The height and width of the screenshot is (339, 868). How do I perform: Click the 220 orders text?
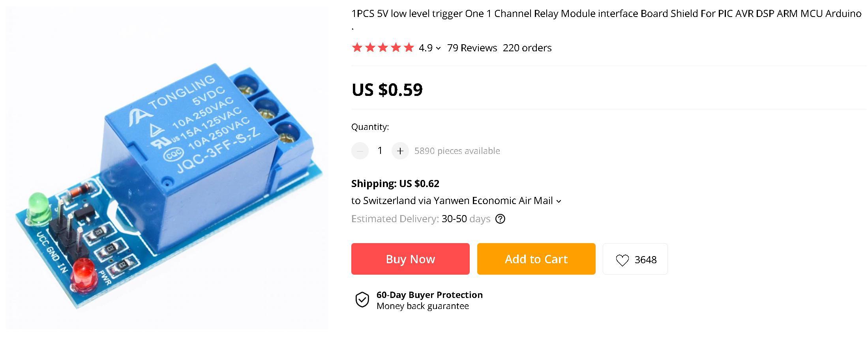pos(527,48)
